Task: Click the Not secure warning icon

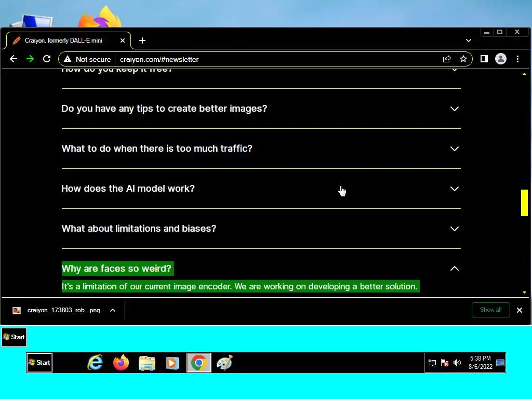Action: tap(68, 59)
